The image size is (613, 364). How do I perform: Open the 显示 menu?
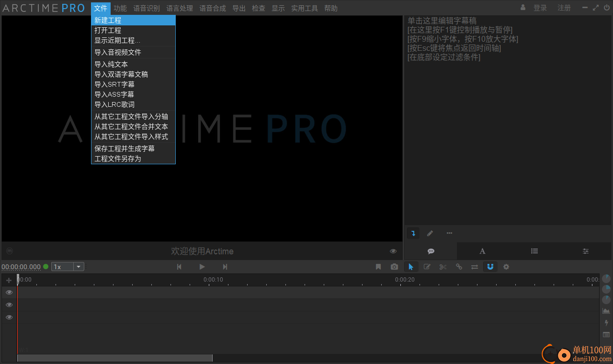click(278, 8)
